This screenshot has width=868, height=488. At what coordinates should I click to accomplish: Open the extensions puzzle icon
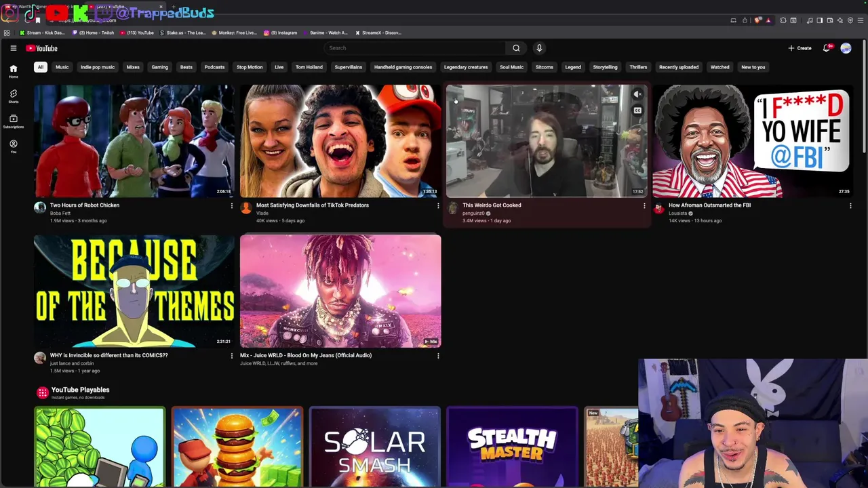(783, 20)
